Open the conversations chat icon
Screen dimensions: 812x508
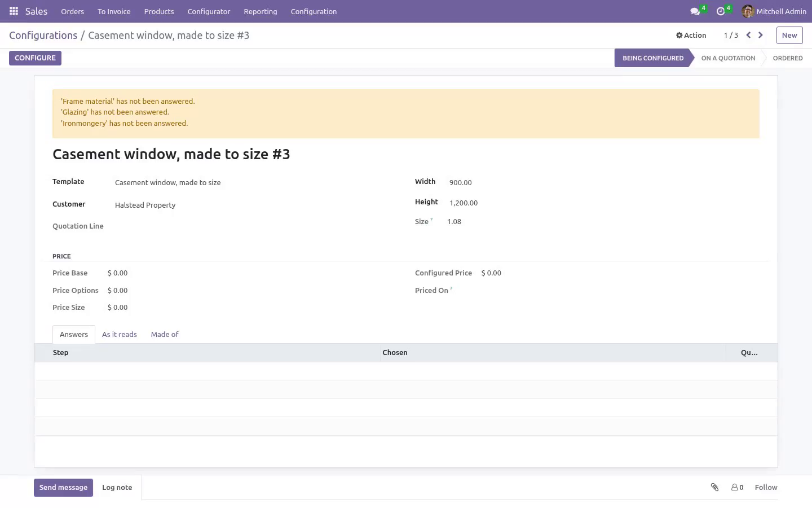click(x=695, y=11)
